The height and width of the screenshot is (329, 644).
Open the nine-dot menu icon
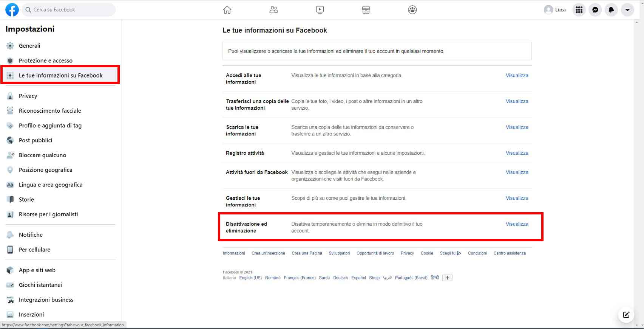click(x=579, y=10)
